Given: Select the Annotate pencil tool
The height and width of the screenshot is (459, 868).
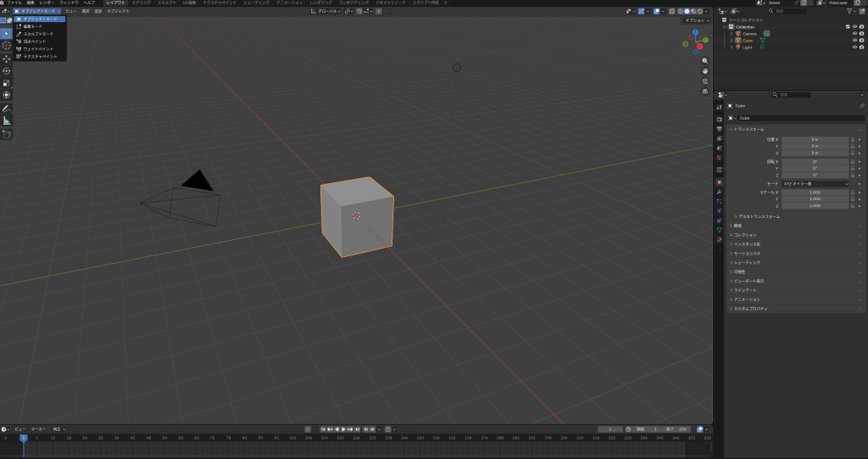Looking at the screenshot, I should (6, 109).
